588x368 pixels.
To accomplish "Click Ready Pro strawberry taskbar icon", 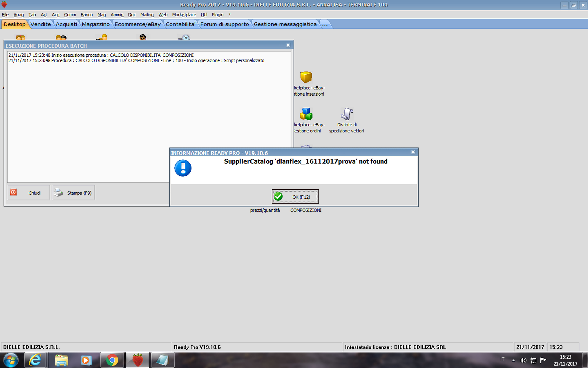I will (138, 360).
